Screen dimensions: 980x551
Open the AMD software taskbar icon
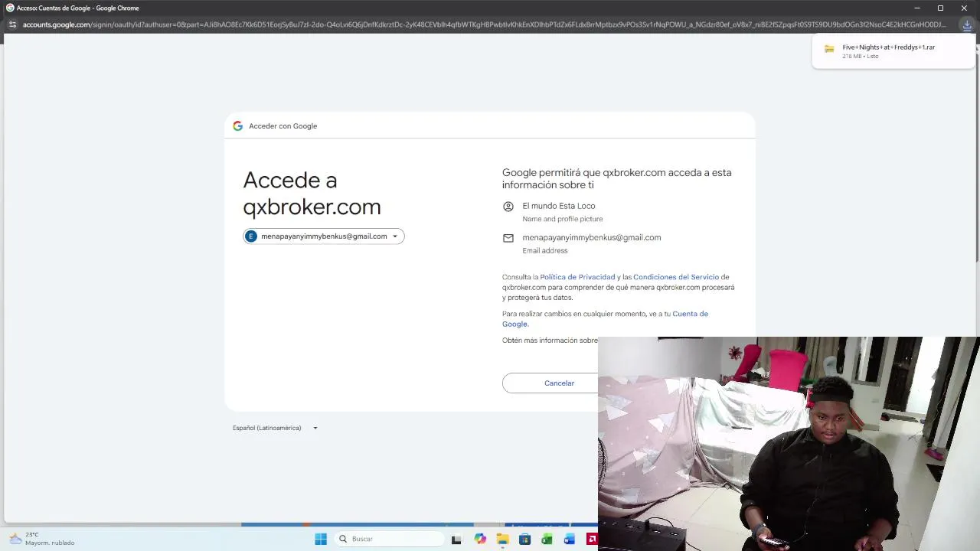click(x=591, y=539)
